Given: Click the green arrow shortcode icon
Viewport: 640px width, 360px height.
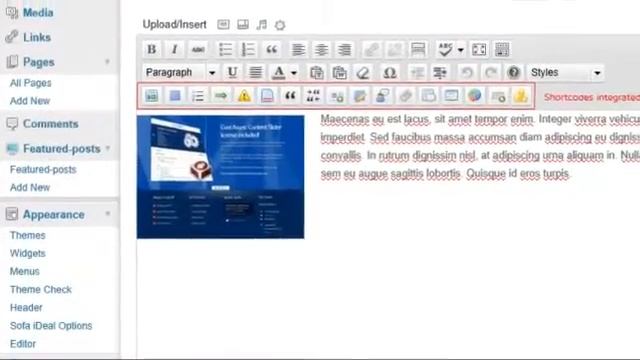Looking at the screenshot, I should tap(221, 96).
